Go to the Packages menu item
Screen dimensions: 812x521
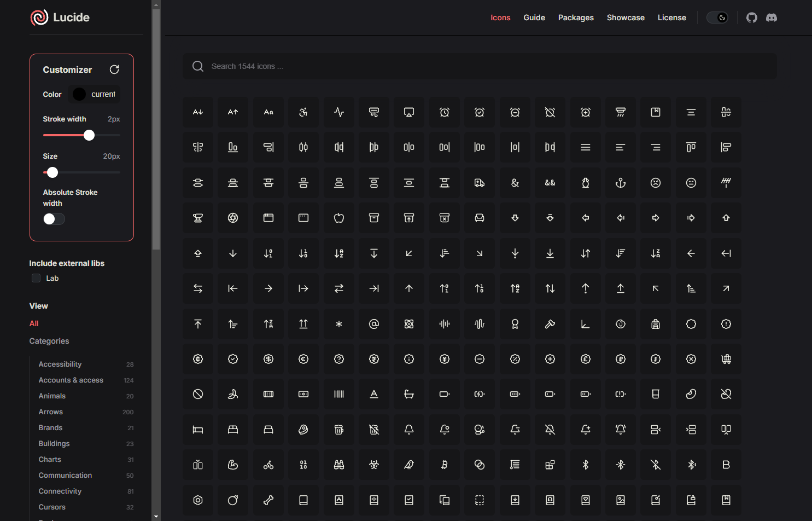(575, 18)
